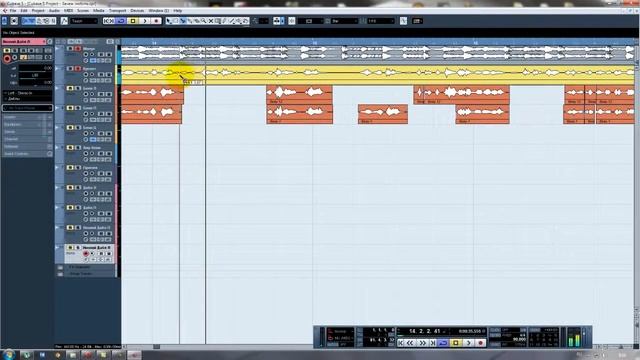Select the Glue tool

190,21
